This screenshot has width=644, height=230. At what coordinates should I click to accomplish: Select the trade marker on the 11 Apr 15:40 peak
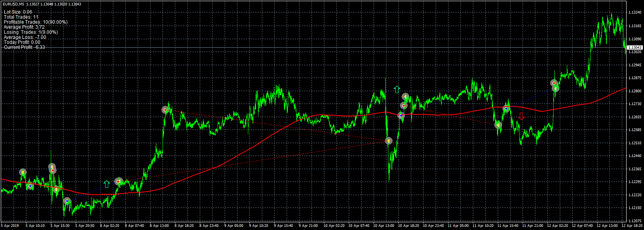pos(506,109)
